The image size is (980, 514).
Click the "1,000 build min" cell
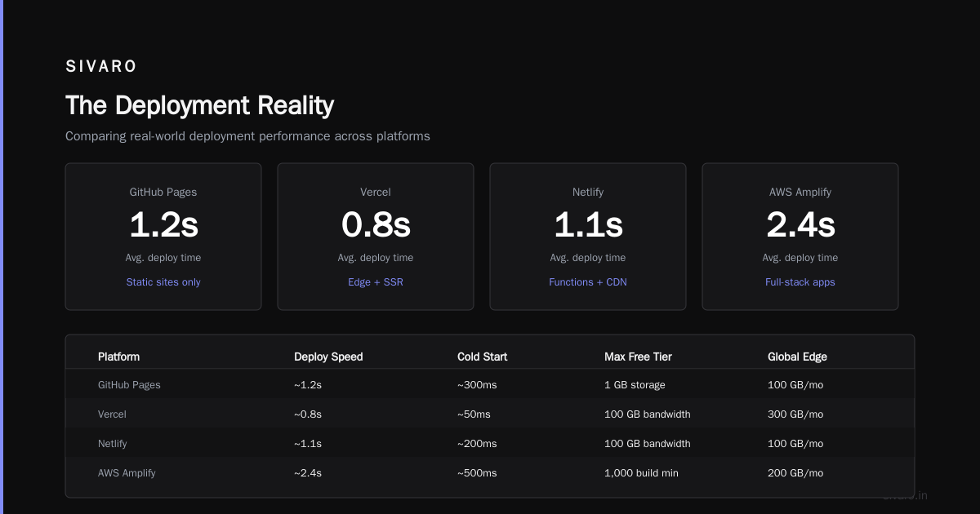pyautogui.click(x=641, y=473)
